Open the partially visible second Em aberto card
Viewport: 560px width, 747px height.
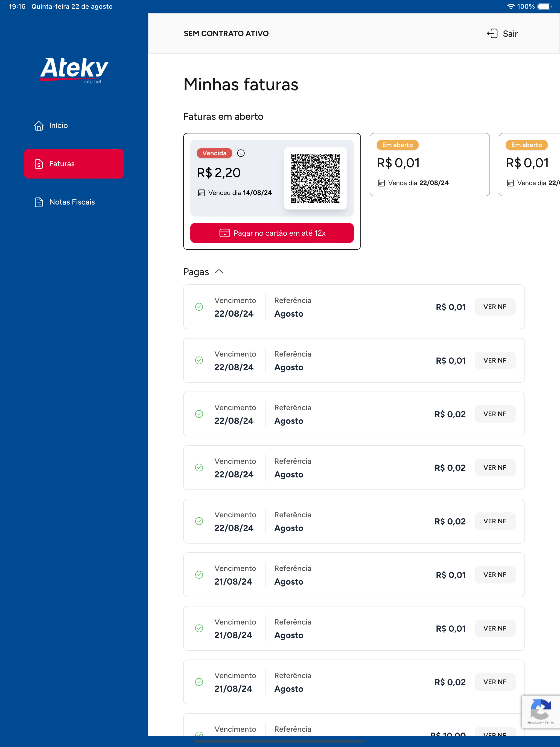(x=530, y=164)
